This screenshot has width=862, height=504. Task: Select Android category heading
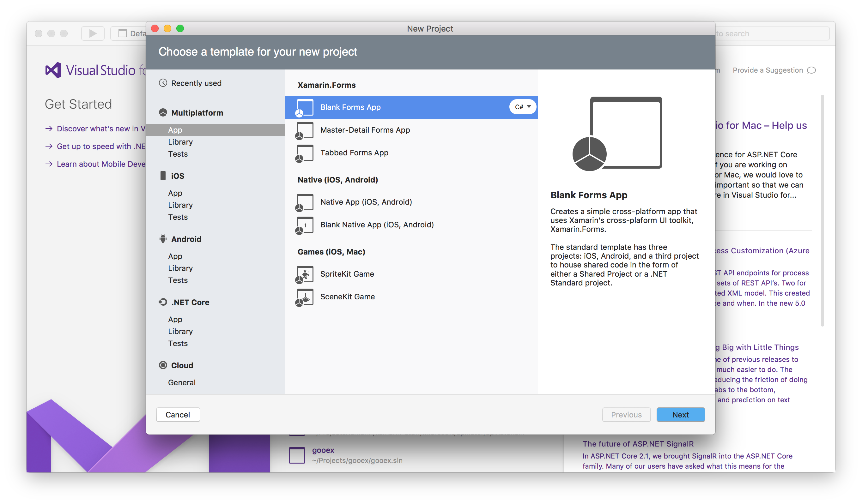coord(186,239)
